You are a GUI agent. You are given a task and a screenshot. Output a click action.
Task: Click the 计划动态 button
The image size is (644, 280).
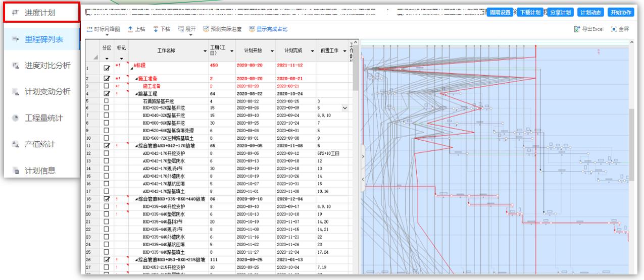pyautogui.click(x=590, y=12)
